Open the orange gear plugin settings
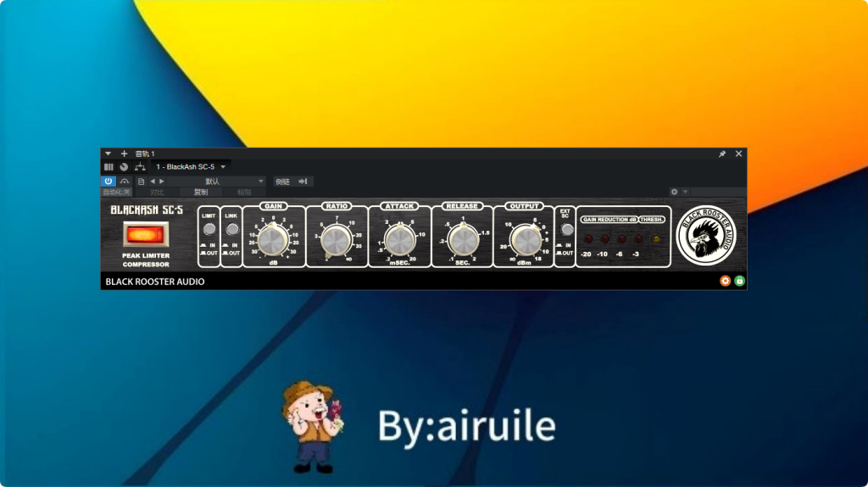The height and width of the screenshot is (487, 868). pos(725,281)
